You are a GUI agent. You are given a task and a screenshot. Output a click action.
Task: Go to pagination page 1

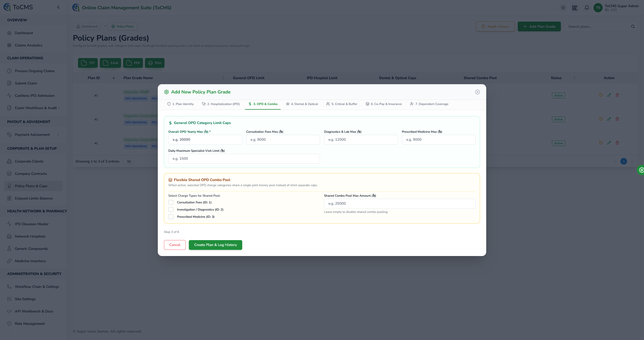coord(624,161)
